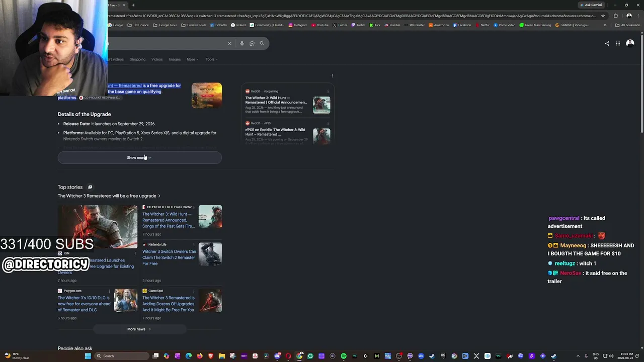Screen dimensions: 644x362
Task: Open the AI overview options menu
Action: [332, 76]
